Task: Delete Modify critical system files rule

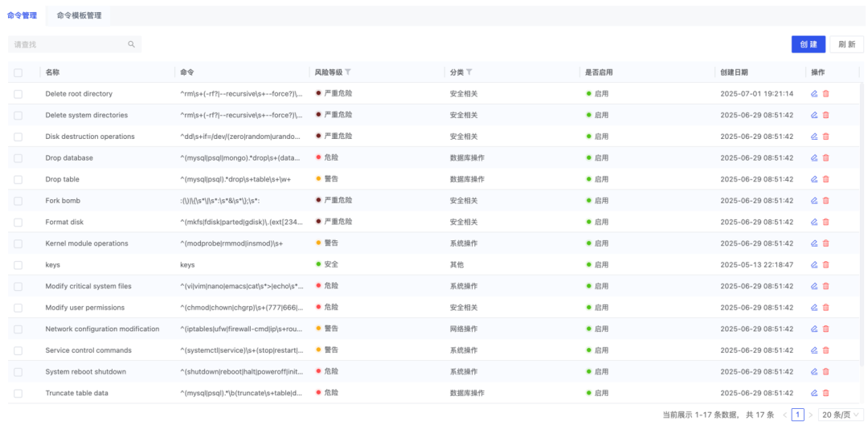Action: pyautogui.click(x=825, y=286)
